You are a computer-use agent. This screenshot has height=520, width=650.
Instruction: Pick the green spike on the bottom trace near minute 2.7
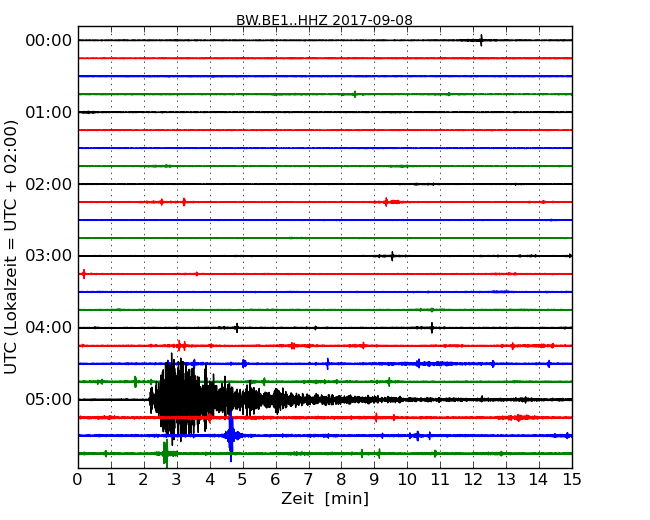coord(165,453)
